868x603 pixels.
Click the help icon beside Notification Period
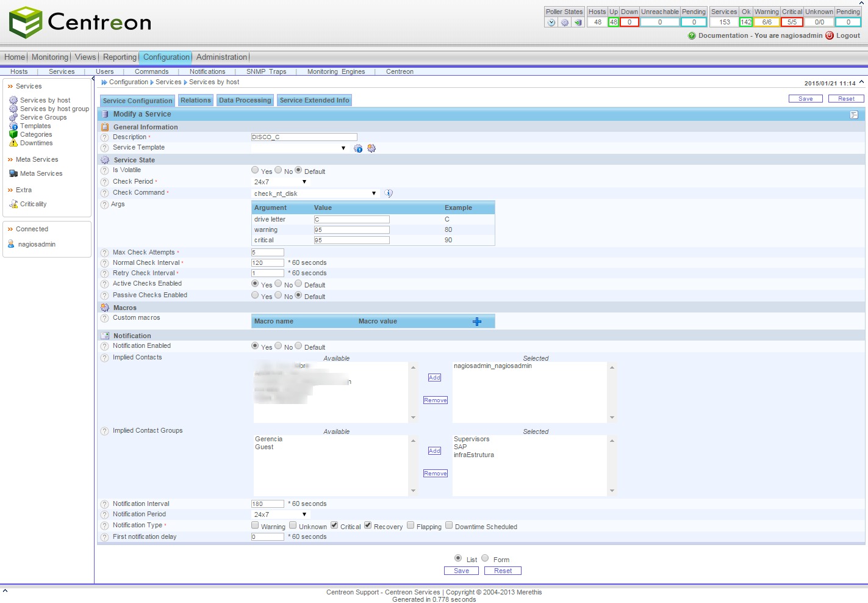point(105,515)
